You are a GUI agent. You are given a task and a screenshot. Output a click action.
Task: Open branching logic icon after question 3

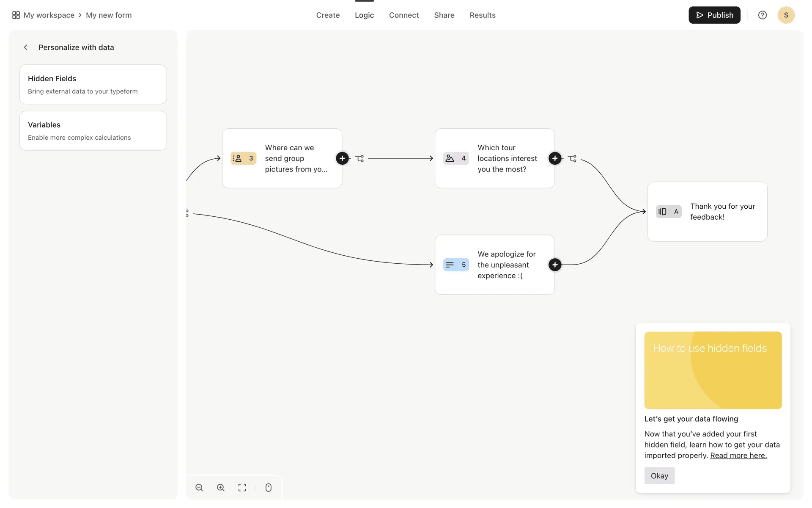click(x=359, y=159)
